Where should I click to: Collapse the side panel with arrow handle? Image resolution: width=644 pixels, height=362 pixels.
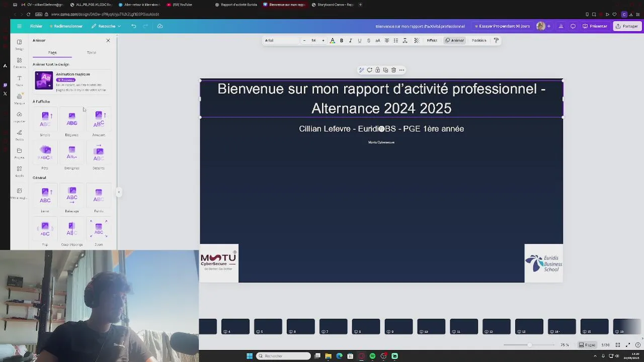[x=119, y=192]
